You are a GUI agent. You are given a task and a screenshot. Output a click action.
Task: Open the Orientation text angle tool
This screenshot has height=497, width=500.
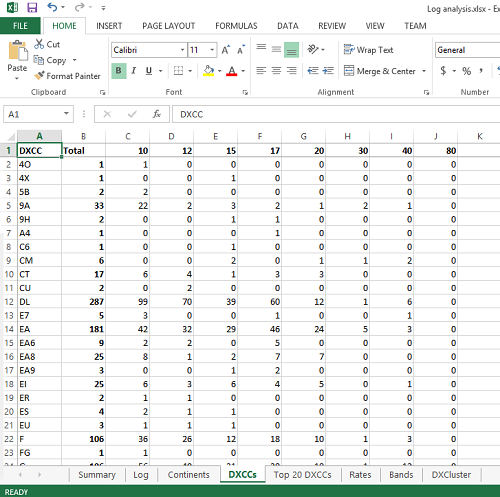click(313, 49)
